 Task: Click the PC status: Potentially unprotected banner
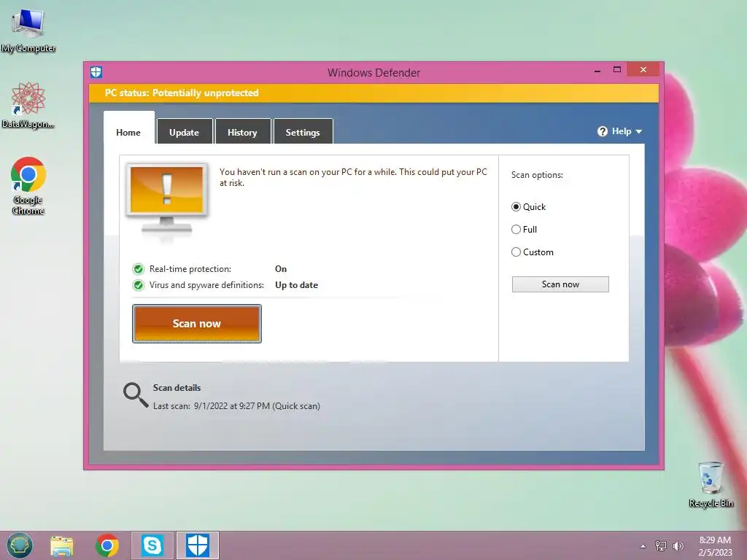373,93
